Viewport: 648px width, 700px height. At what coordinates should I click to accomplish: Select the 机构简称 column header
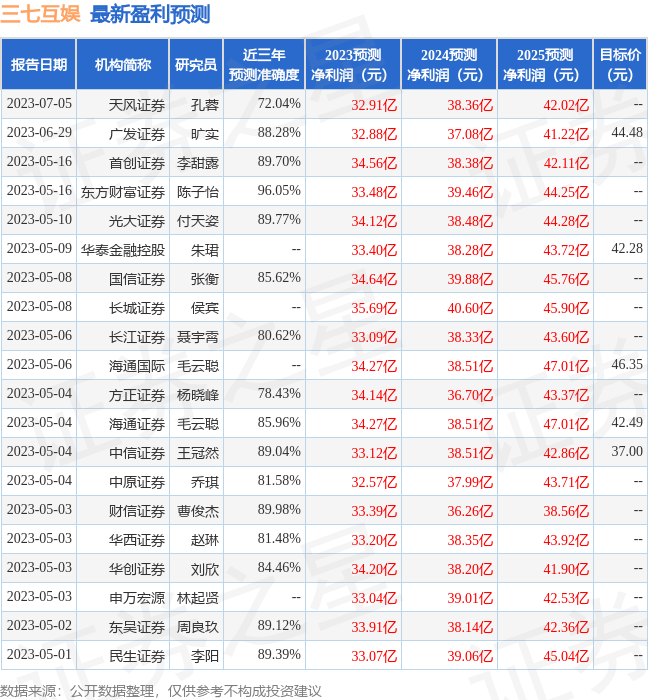(x=123, y=64)
